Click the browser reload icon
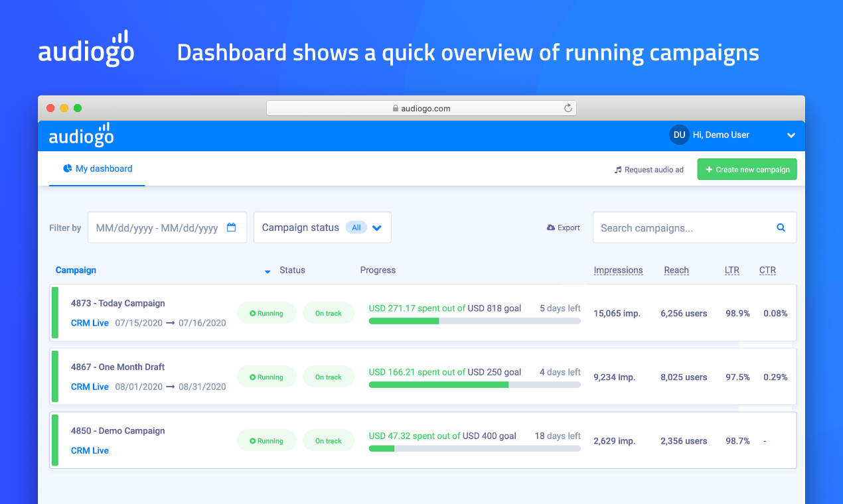 coord(568,108)
